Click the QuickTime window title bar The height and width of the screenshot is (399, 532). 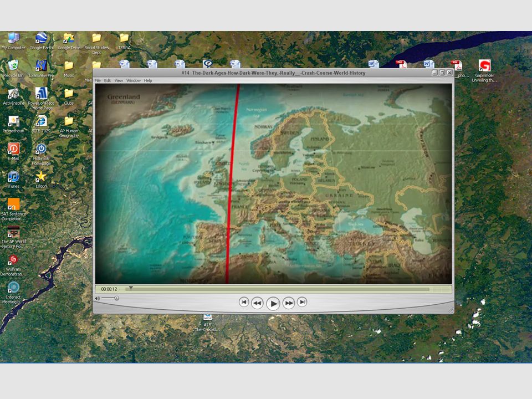pyautogui.click(x=273, y=73)
